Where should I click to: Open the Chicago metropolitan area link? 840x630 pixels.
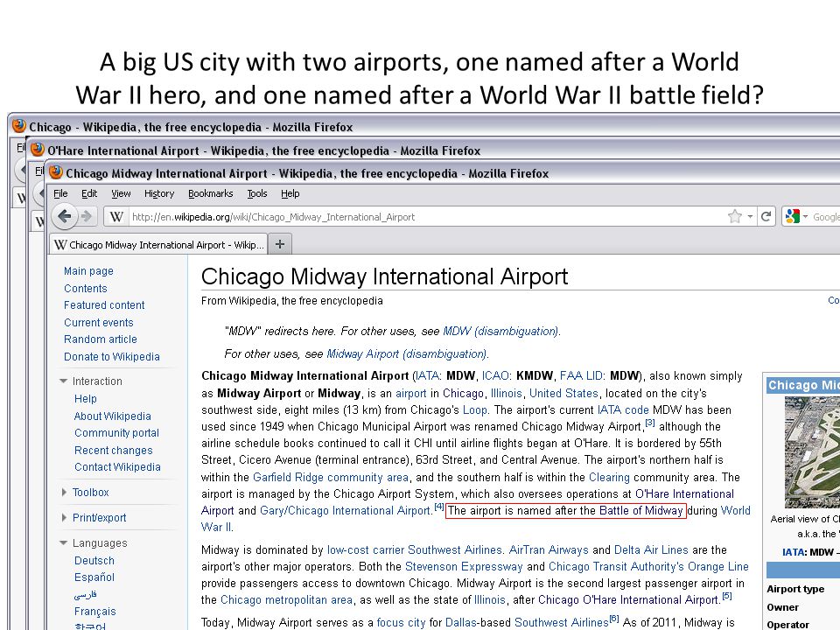click(x=287, y=600)
